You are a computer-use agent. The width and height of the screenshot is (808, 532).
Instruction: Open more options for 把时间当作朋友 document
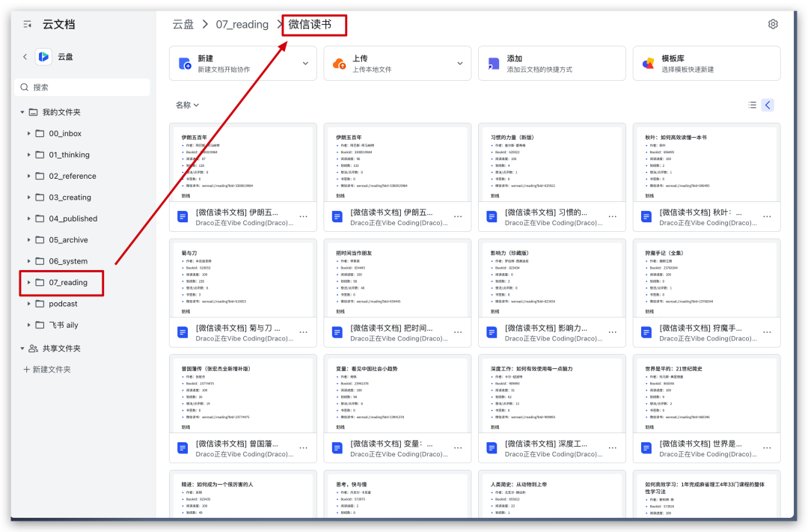click(x=458, y=332)
